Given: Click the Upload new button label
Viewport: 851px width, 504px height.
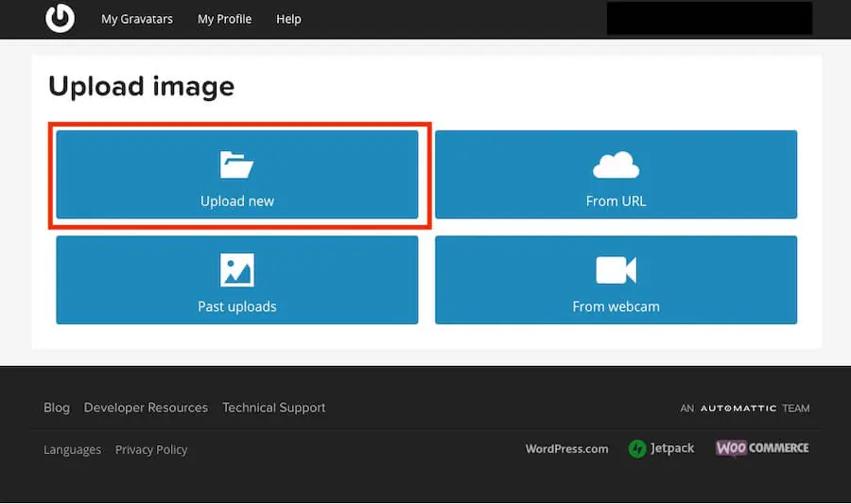Looking at the screenshot, I should 237,201.
